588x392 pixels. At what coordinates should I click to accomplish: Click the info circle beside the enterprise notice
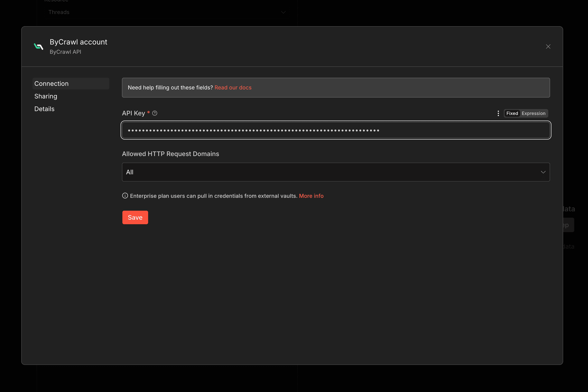125,196
